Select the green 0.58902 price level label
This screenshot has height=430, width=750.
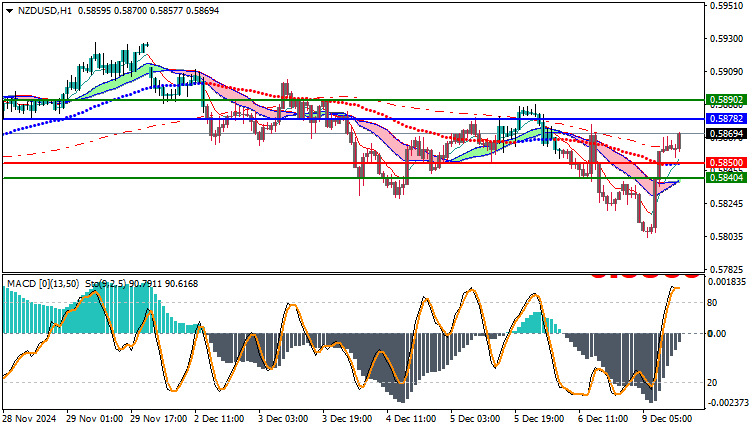tap(726, 100)
